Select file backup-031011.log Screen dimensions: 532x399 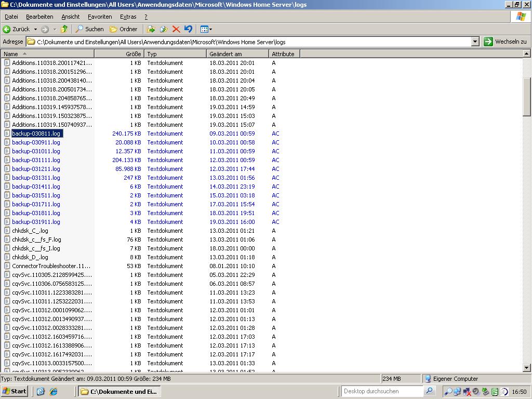(x=36, y=151)
